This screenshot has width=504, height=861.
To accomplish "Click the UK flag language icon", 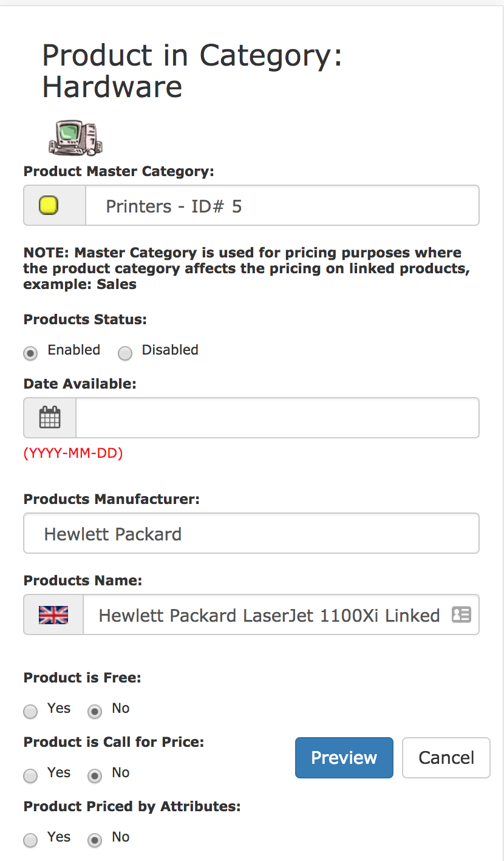I will point(53,615).
